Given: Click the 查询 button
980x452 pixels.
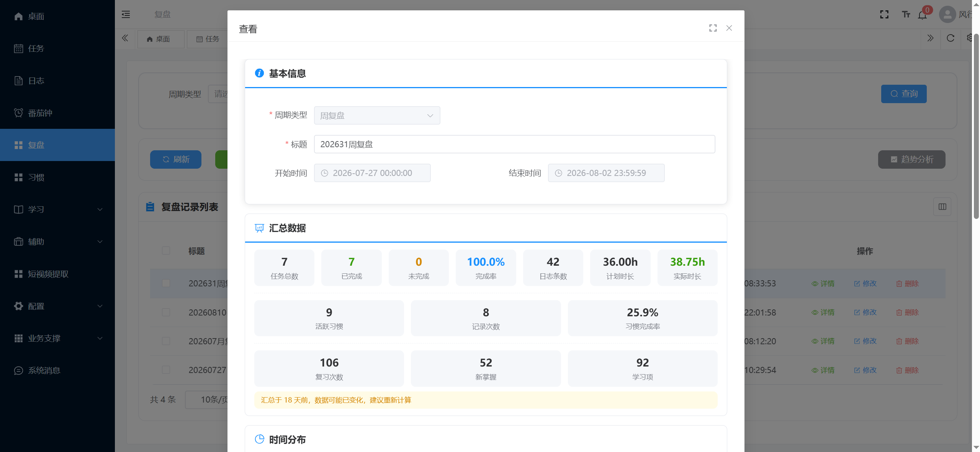Looking at the screenshot, I should [904, 94].
